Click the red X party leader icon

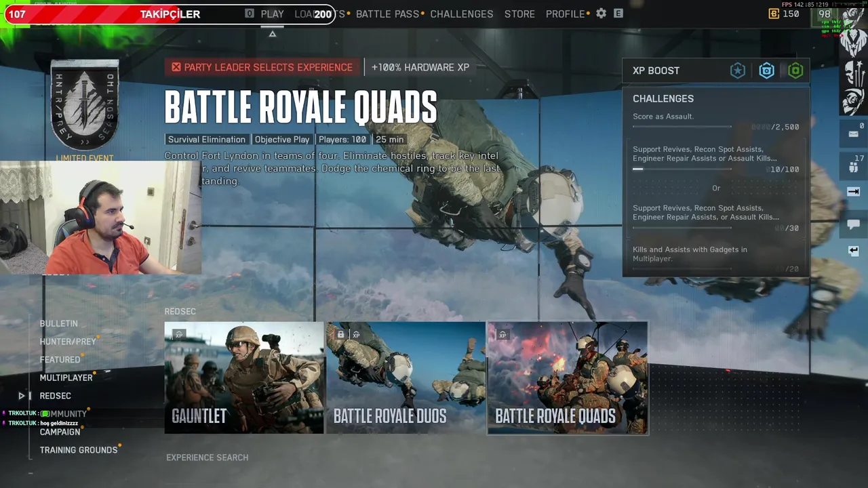(176, 67)
